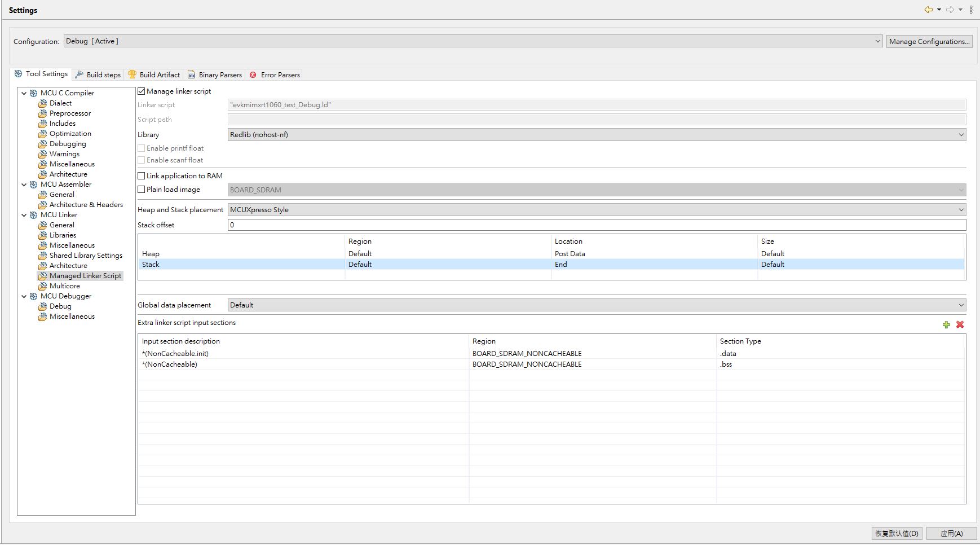This screenshot has height=545, width=980.
Task: Toggle Enable scanf float checkbox
Action: point(142,160)
